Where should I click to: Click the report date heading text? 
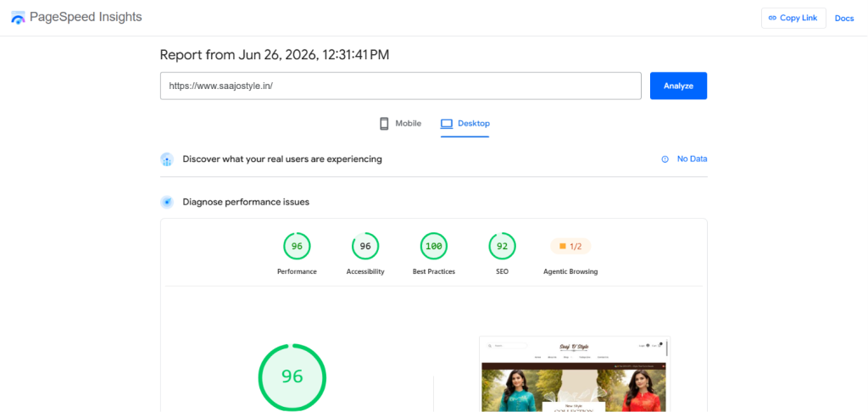tap(275, 55)
